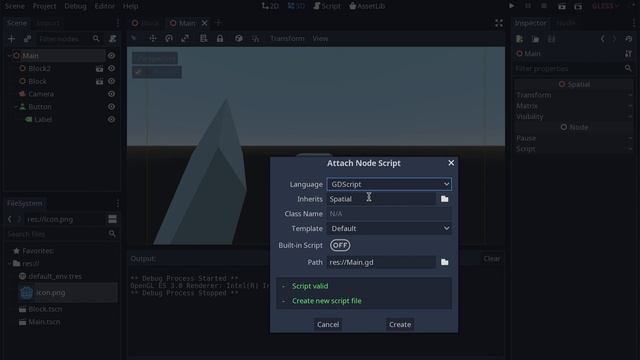Pause the running scene
The width and height of the screenshot is (640, 360).
528,6
